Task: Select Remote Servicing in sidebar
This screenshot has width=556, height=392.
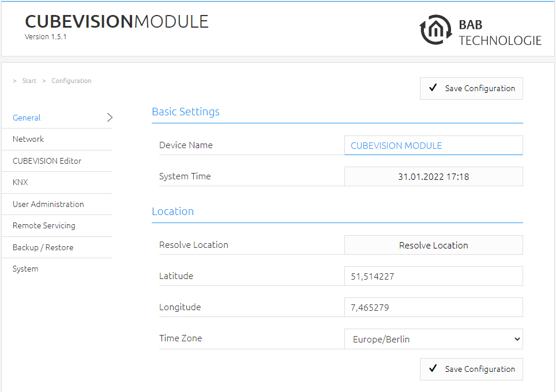Action: 57,226
